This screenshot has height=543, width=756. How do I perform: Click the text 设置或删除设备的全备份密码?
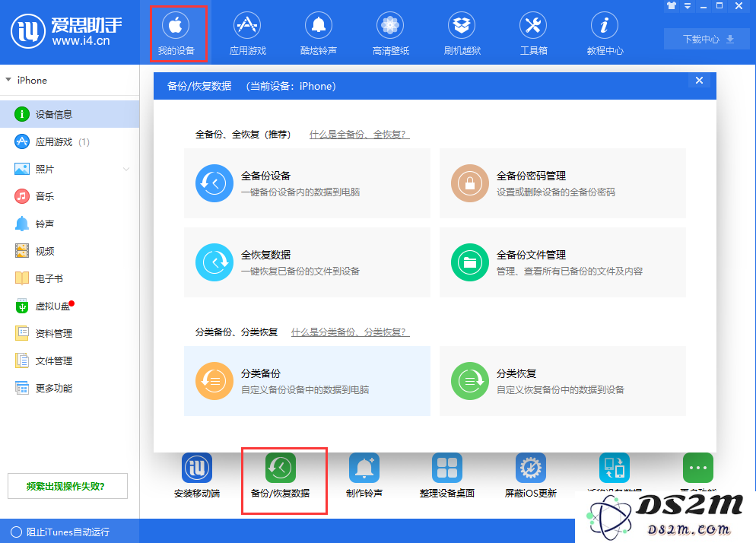click(x=556, y=192)
